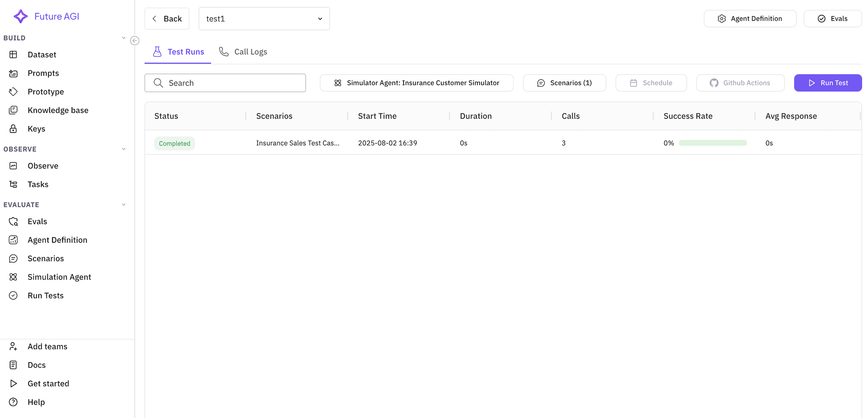Viewport: 868px width, 418px height.
Task: Click the Knowledge base icon
Action: tap(13, 110)
